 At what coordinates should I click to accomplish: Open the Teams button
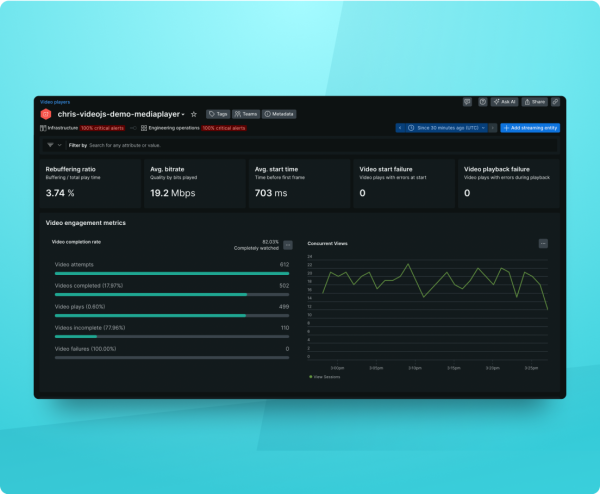246,114
